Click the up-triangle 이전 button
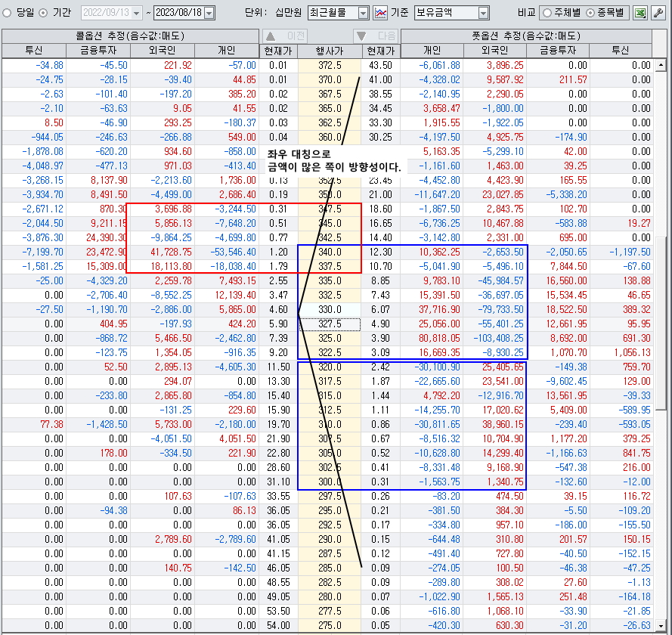 click(286, 36)
